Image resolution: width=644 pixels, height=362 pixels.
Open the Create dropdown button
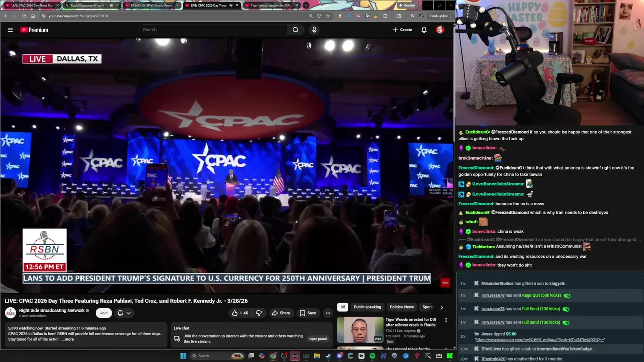coord(403,30)
